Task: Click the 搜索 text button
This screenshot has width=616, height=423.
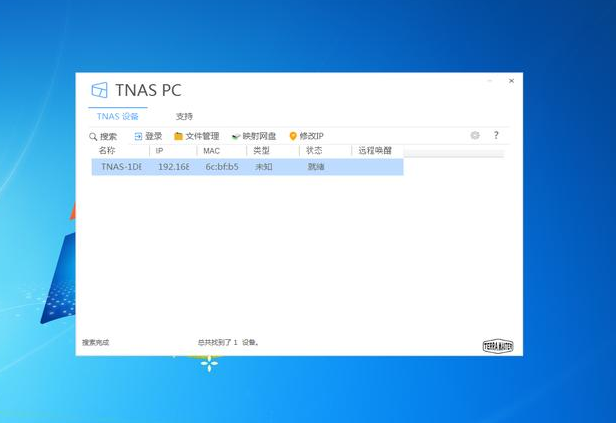Action: 108,137
